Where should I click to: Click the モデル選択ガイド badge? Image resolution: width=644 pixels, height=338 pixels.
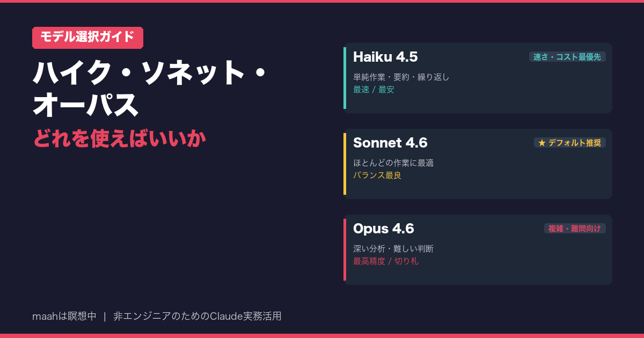87,37
